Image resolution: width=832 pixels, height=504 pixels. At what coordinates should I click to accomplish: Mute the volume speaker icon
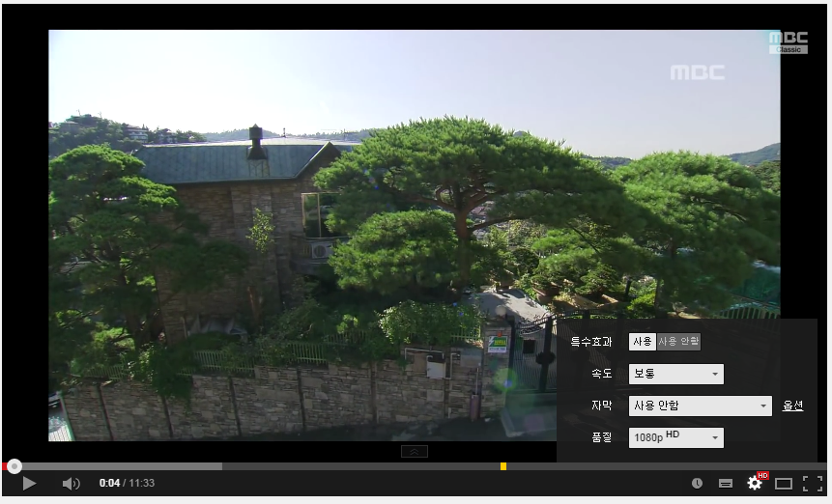(x=72, y=484)
